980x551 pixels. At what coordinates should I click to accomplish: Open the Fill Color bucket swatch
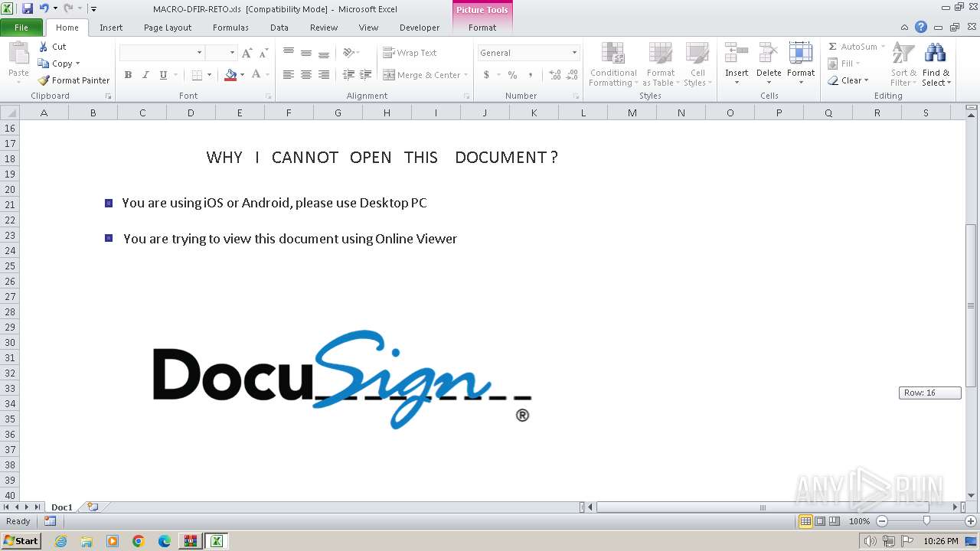(x=230, y=75)
